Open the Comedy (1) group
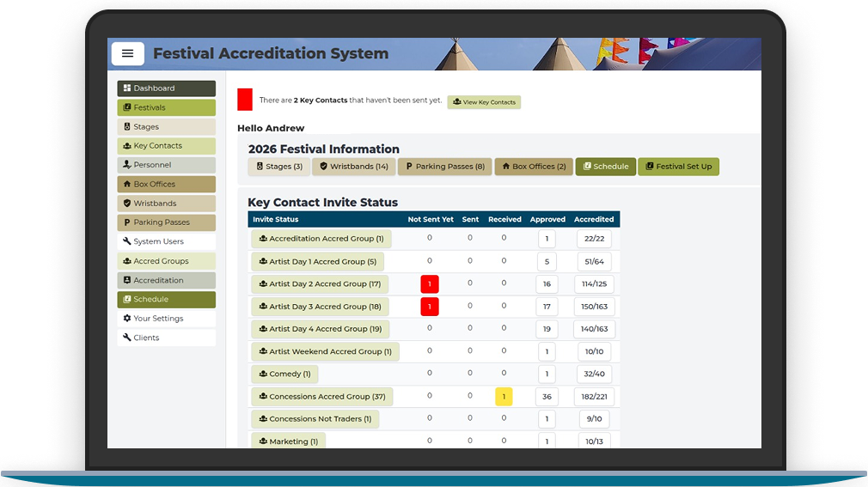 coord(284,374)
